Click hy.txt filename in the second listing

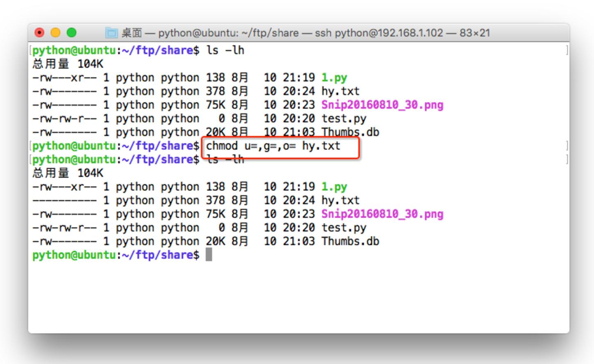tap(340, 201)
